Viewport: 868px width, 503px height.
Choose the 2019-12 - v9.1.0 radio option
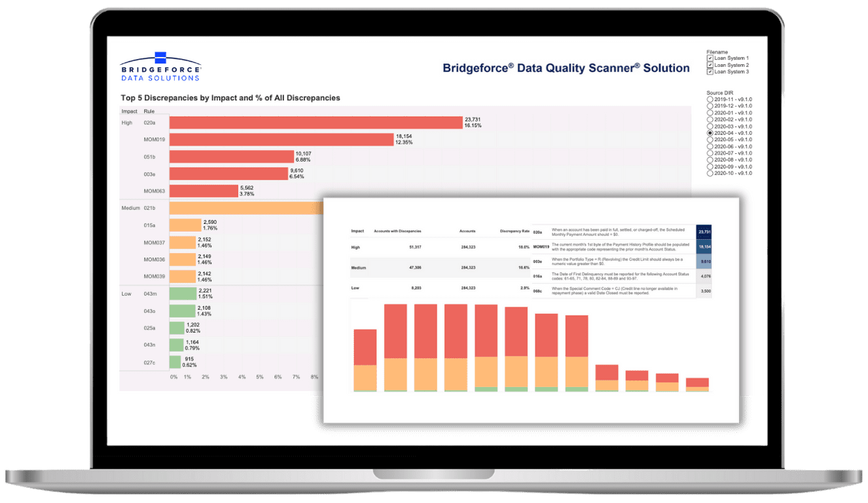(710, 106)
